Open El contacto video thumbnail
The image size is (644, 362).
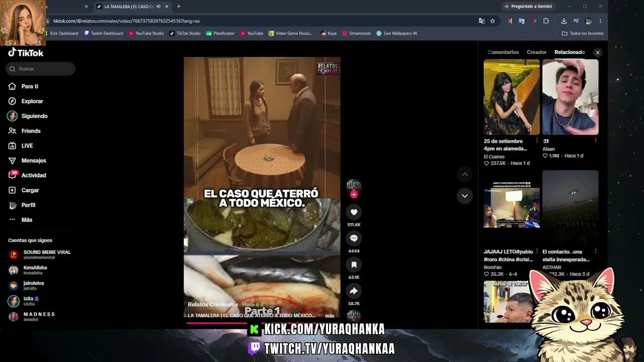coord(571,208)
